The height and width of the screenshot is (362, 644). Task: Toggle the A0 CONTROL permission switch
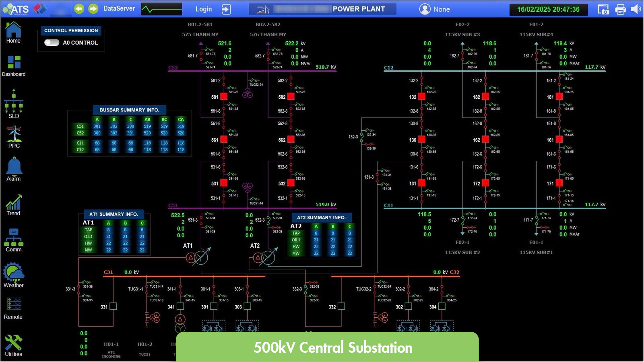pyautogui.click(x=52, y=43)
